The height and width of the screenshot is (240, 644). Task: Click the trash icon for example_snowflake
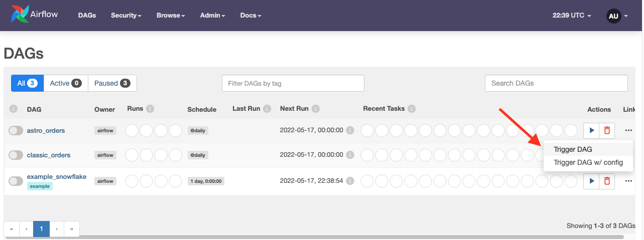[x=607, y=181]
